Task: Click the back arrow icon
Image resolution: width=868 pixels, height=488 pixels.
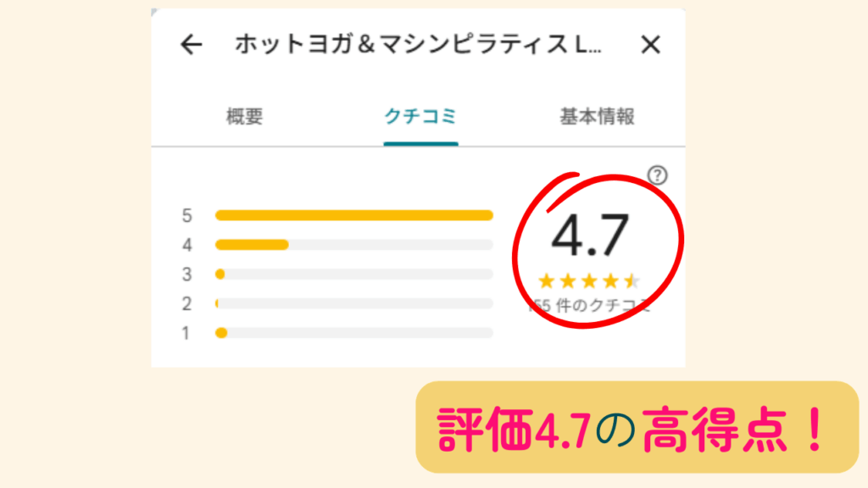Action: [192, 45]
